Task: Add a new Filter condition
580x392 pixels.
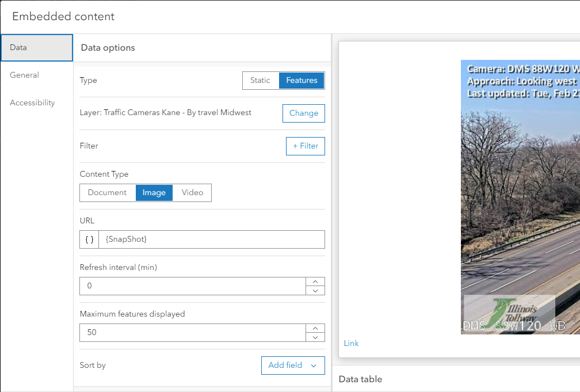Action: coord(305,146)
